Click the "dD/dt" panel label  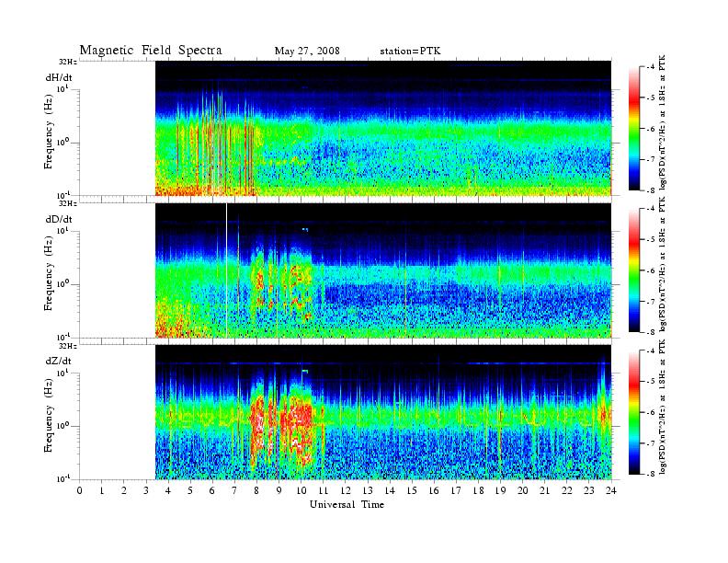pos(59,219)
